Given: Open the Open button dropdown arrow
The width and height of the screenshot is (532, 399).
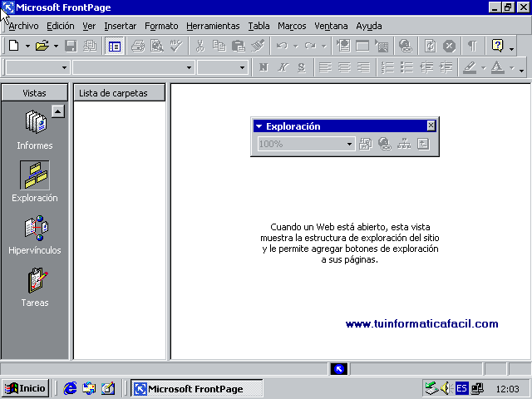Looking at the screenshot, I should [x=56, y=46].
